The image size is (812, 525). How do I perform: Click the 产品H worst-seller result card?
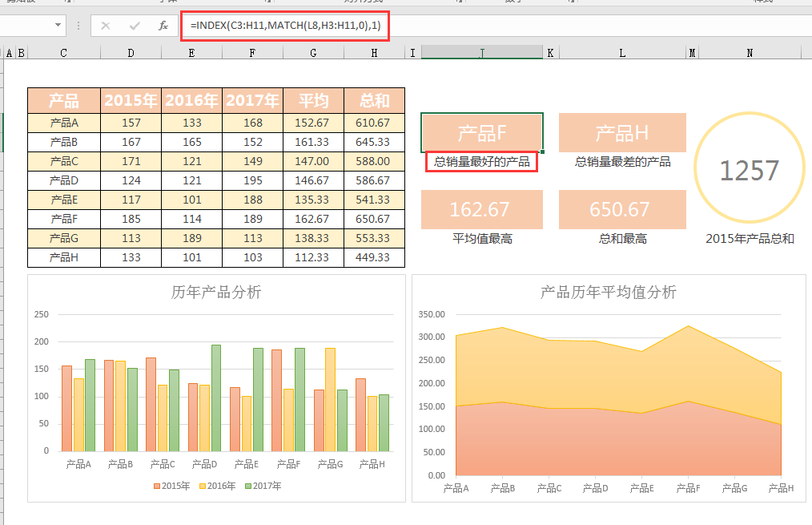click(622, 133)
